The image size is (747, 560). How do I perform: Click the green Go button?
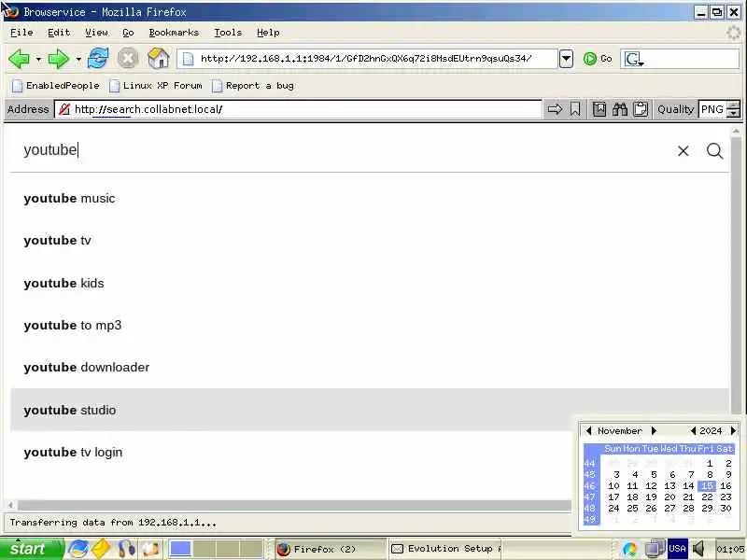tap(598, 59)
